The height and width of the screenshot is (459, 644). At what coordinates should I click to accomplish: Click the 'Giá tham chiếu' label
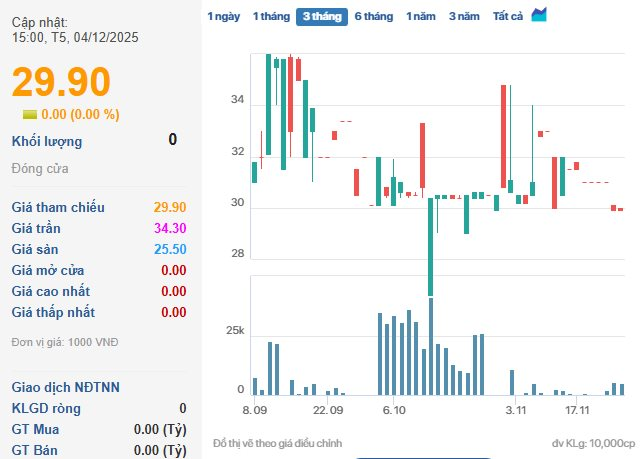(58, 207)
